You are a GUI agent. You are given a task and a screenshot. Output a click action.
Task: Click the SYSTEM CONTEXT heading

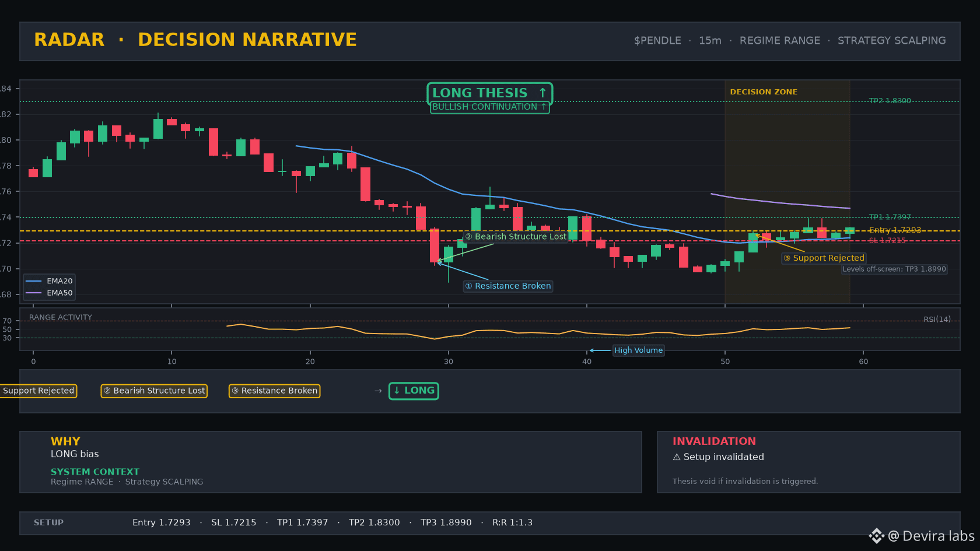pyautogui.click(x=95, y=472)
